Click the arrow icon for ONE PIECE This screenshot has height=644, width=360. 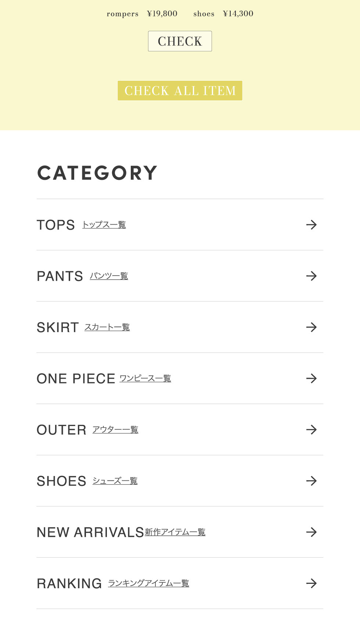click(x=311, y=378)
